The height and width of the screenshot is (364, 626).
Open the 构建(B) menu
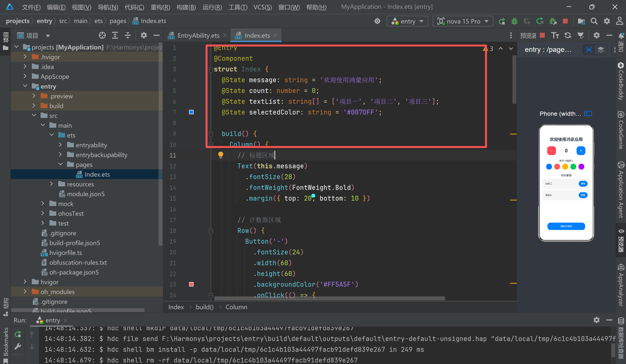tap(186, 7)
